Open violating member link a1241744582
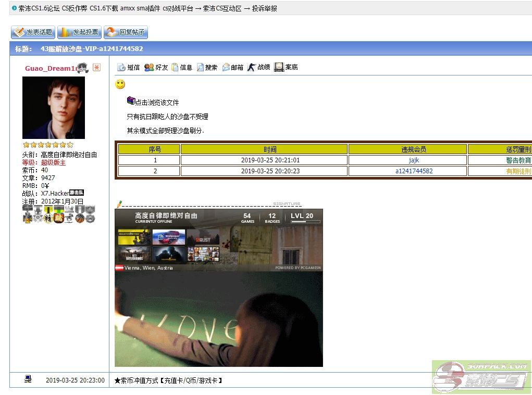Screen dimensions: 532x395 click(x=414, y=171)
